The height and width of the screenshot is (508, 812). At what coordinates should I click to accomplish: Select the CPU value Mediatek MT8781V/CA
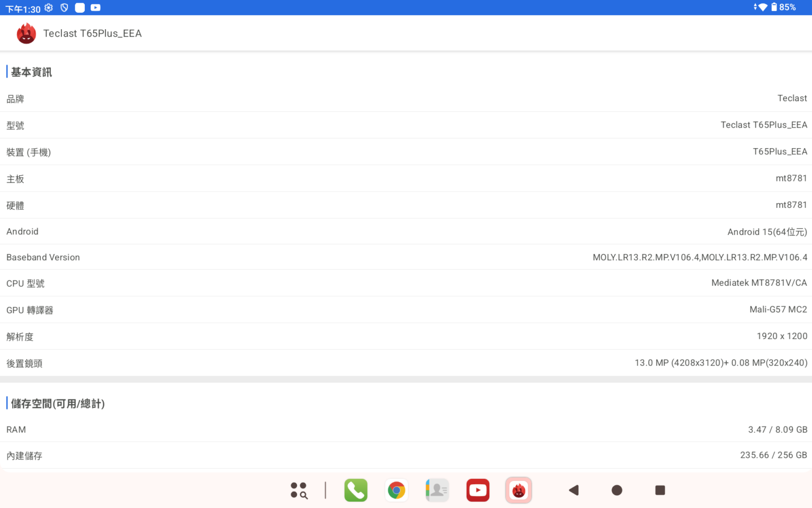759,283
